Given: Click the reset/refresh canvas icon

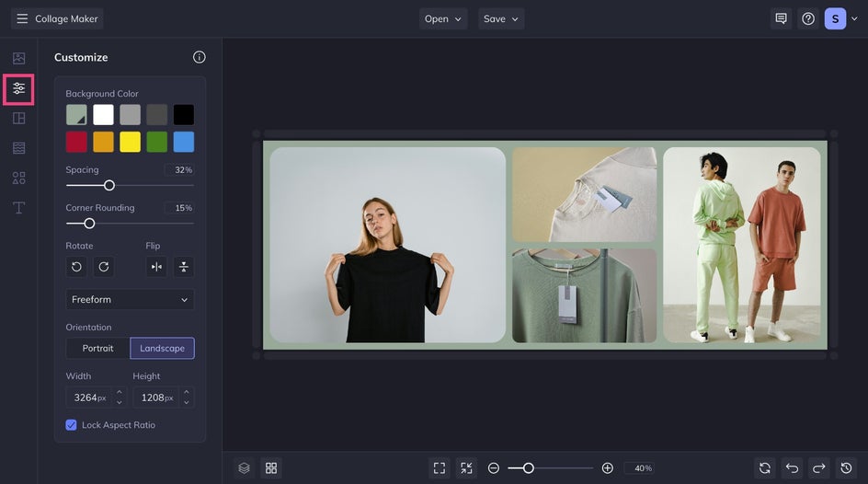Looking at the screenshot, I should (x=765, y=468).
